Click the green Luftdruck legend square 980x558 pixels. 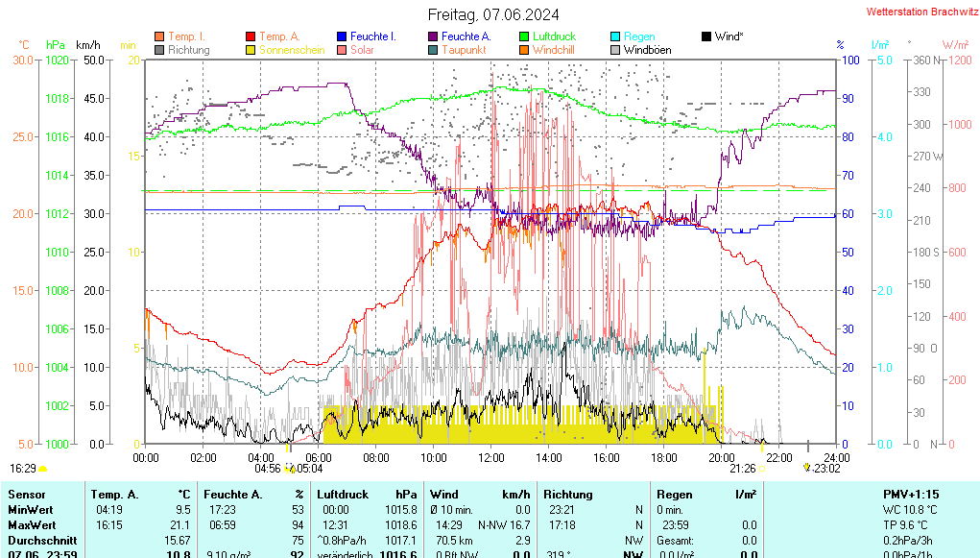[x=524, y=36]
